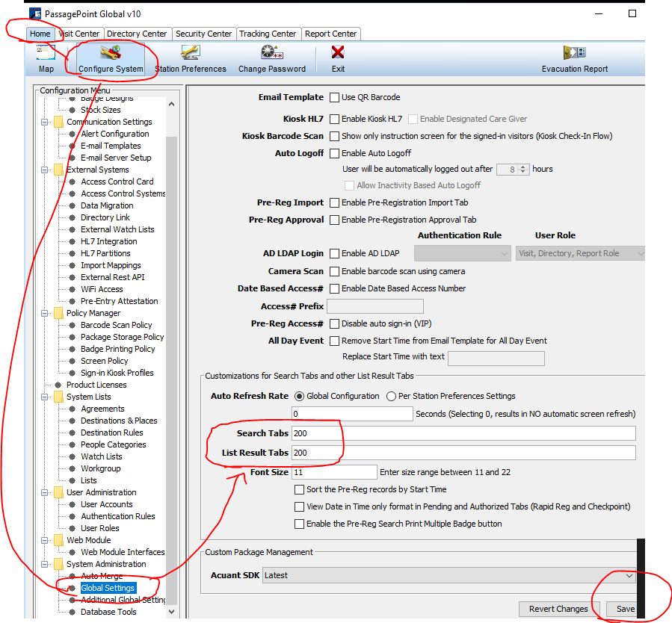Screen dimensions: 672x623
Task: Go to the Tracking Center tab
Action: [268, 34]
